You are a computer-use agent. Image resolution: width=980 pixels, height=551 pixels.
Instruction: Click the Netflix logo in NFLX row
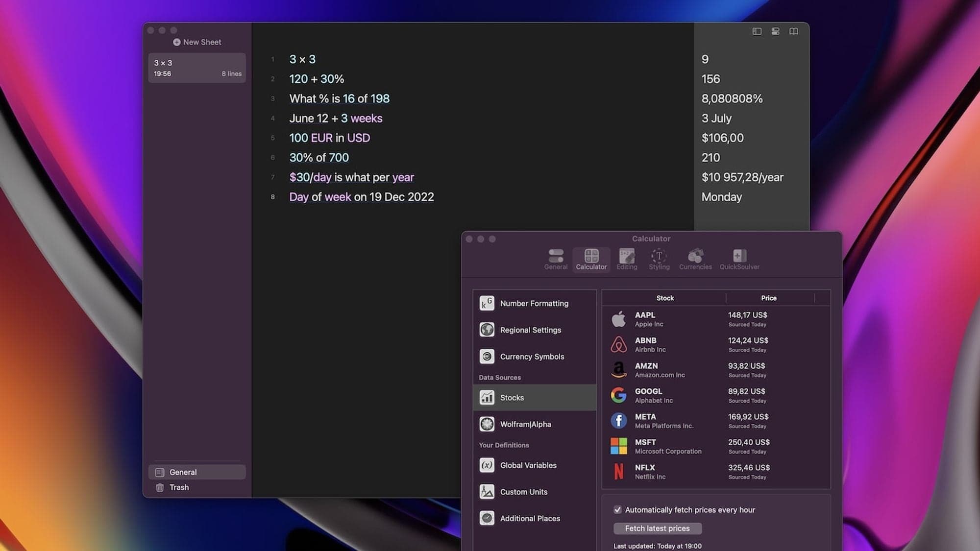click(x=618, y=471)
